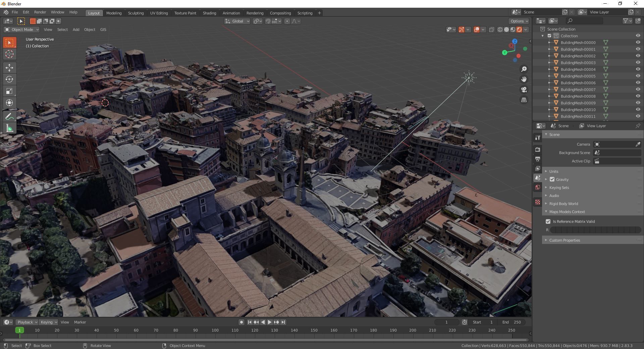
Task: Toggle the Gravity checkbox
Action: [x=552, y=180]
